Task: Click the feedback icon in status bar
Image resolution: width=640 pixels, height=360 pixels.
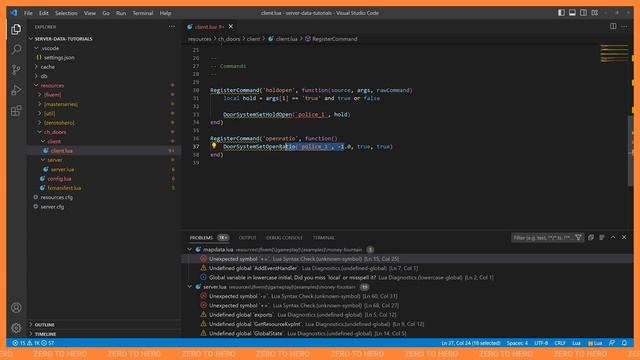Action: [612, 343]
